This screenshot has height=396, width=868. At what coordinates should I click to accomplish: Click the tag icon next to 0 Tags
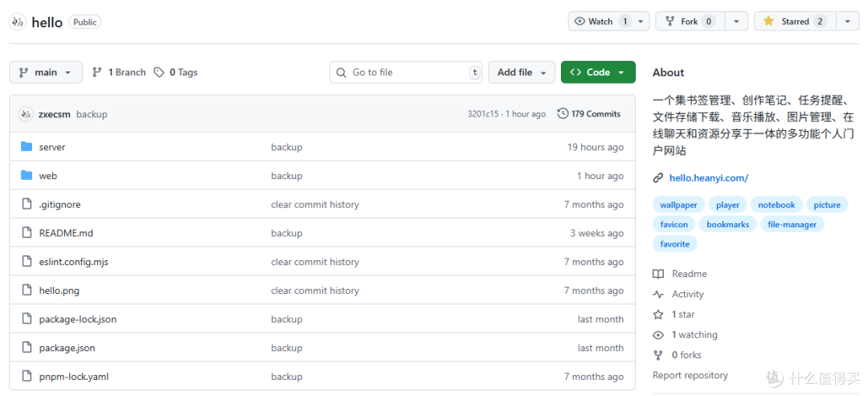pos(159,72)
